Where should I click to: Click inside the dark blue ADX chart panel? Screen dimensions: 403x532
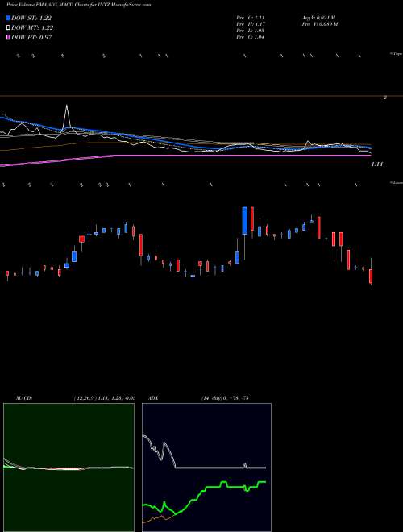click(x=206, y=468)
